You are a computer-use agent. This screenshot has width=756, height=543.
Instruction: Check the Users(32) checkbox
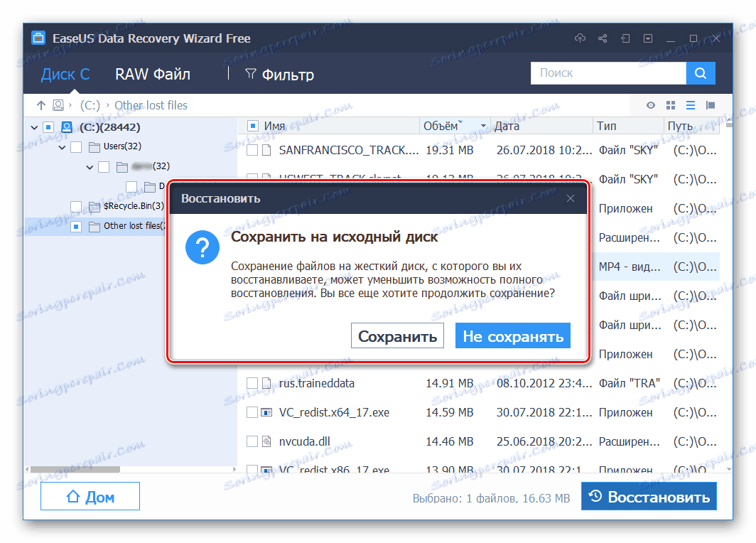click(x=76, y=147)
